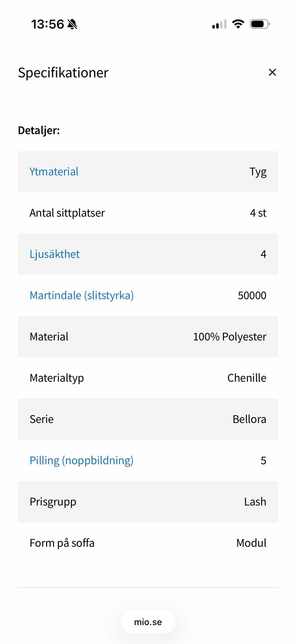Image resolution: width=296 pixels, height=644 pixels.
Task: Tap the Detaljer section label
Action: (x=39, y=131)
